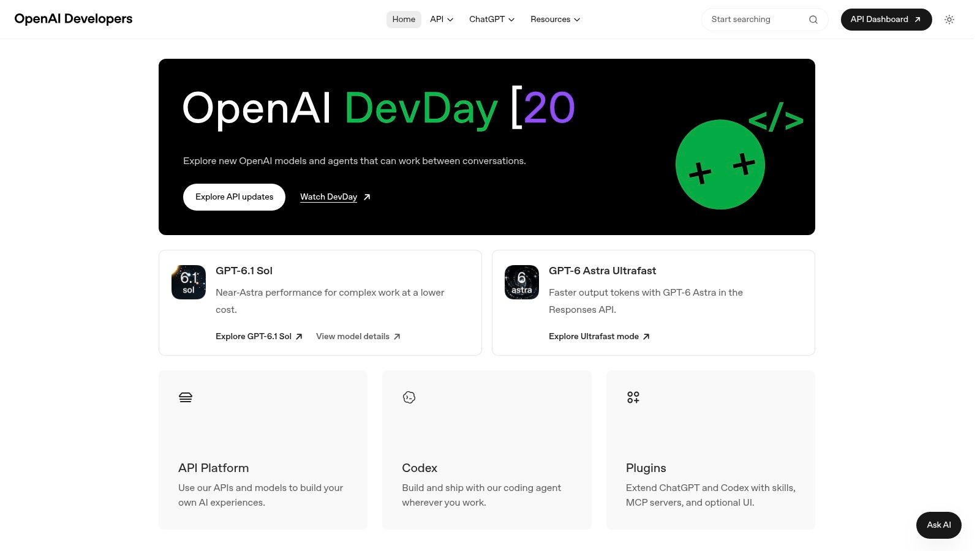The height and width of the screenshot is (551, 980).
Task: Click the API Platform description text
Action: coord(260,495)
